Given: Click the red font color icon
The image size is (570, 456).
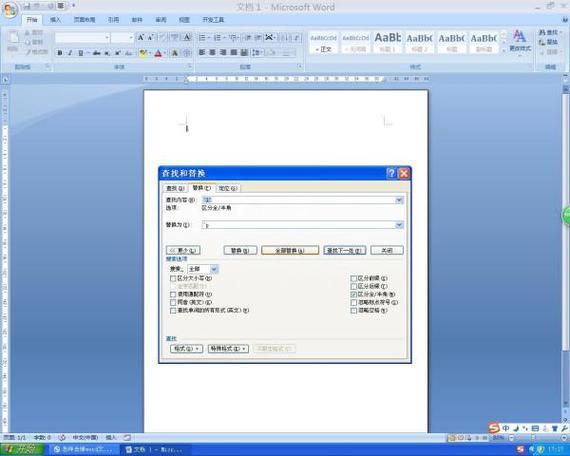Looking at the screenshot, I should 158,53.
